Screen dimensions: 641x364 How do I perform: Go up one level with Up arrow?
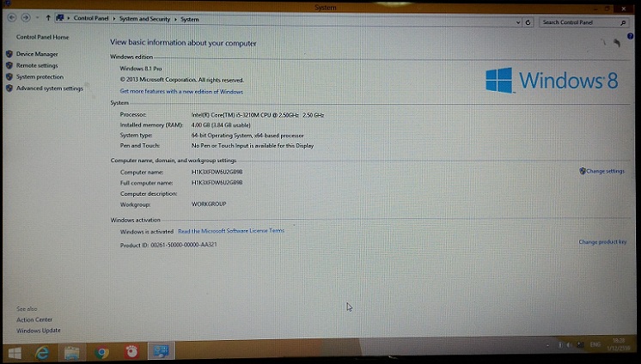[48, 17]
